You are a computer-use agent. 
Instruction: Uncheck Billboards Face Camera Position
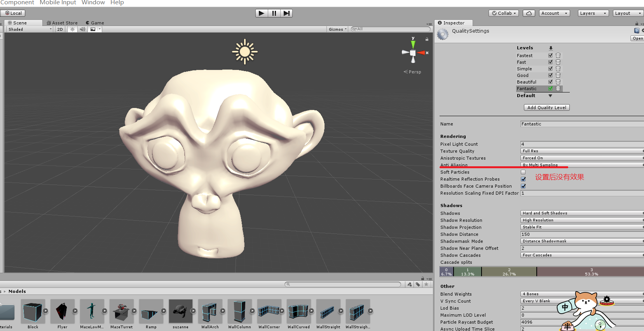(523, 186)
